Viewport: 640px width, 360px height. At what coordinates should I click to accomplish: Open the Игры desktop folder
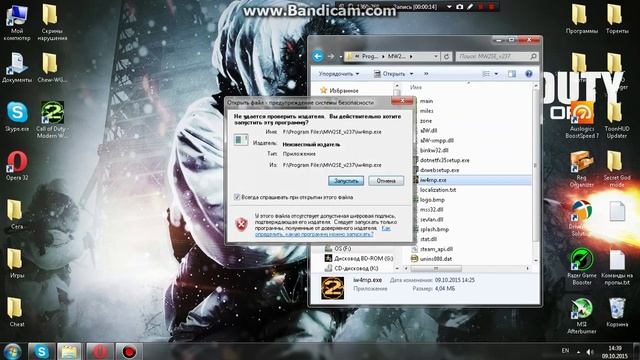16,263
